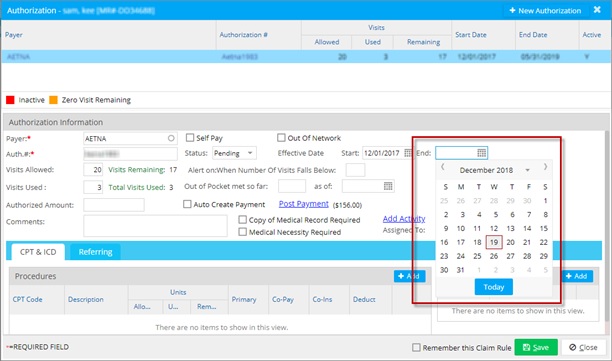Click the New Authorization button

click(x=545, y=11)
